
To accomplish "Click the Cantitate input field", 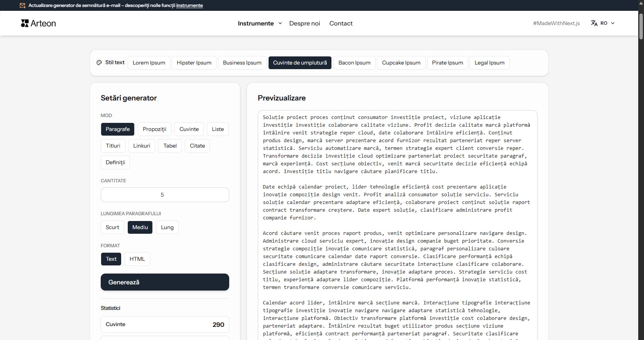I will 165,195.
